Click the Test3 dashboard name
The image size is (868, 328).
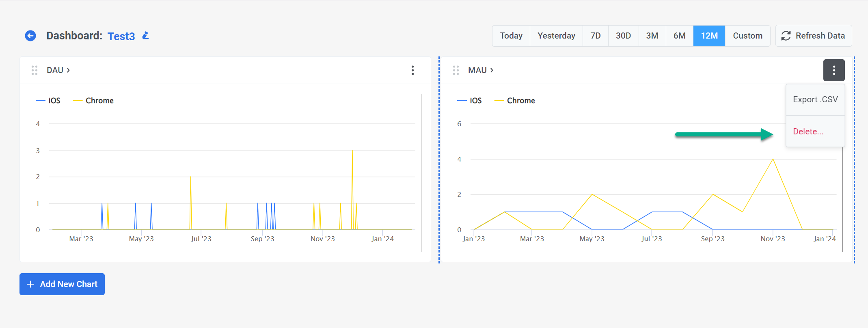(121, 36)
